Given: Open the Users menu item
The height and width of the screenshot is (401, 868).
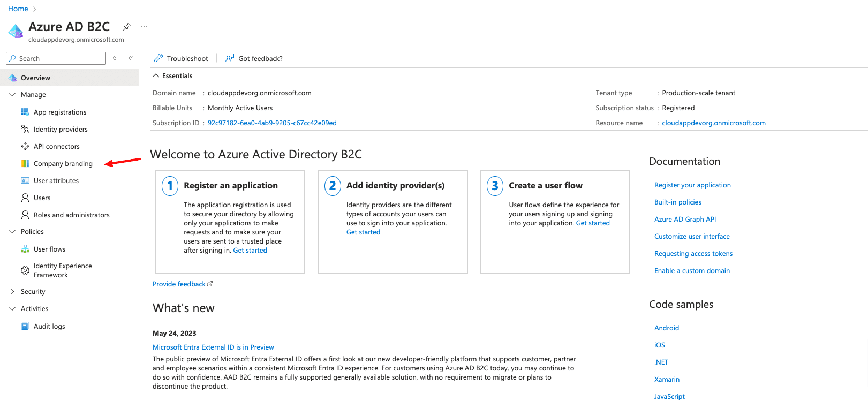Looking at the screenshot, I should (42, 198).
